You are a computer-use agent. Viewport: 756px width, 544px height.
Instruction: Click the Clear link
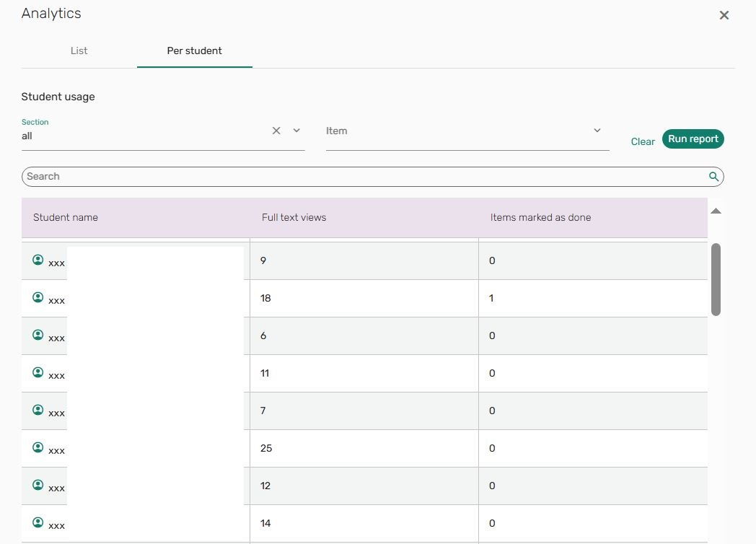point(643,141)
